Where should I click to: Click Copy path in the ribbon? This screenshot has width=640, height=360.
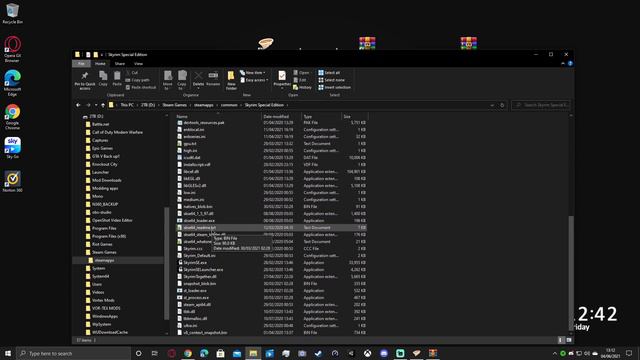pos(138,80)
